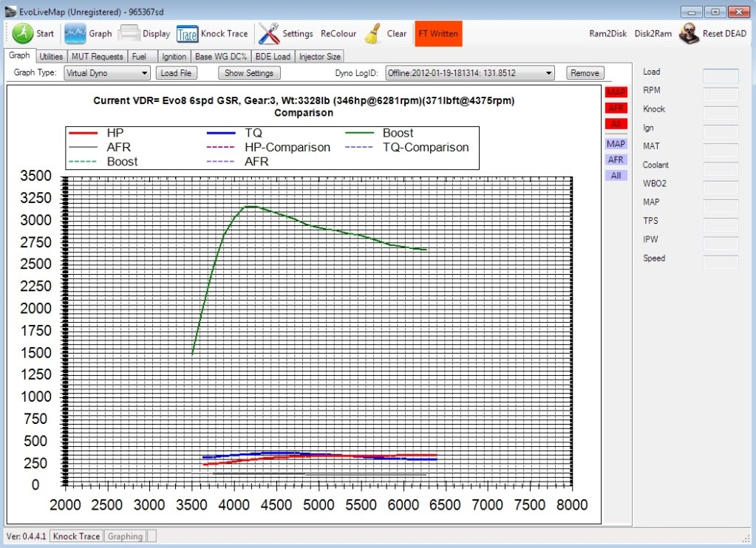Viewport: 756px width, 548px height.
Task: Minimize the EvoLiveMap window
Action: (x=692, y=12)
